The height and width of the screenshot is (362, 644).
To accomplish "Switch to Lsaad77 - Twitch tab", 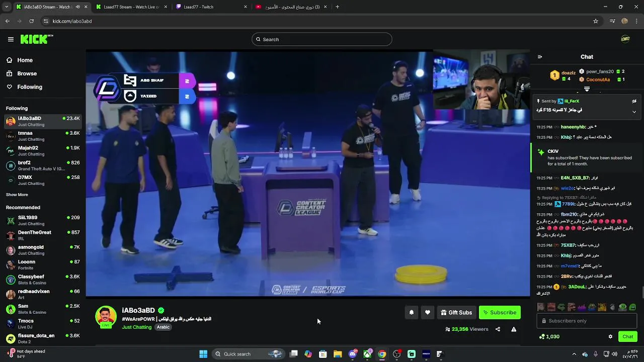I will (x=210, y=7).
